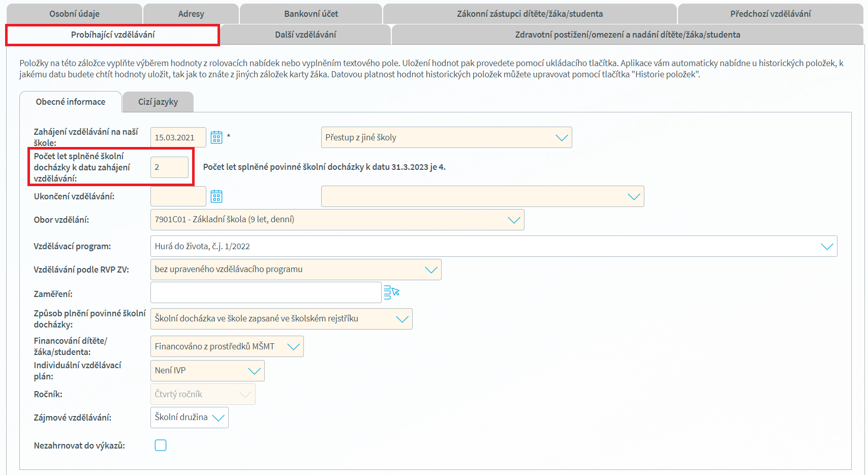Open Způsob plnění povinné školní docházky dropdown
This screenshot has height=475, width=868.
pyautogui.click(x=281, y=319)
